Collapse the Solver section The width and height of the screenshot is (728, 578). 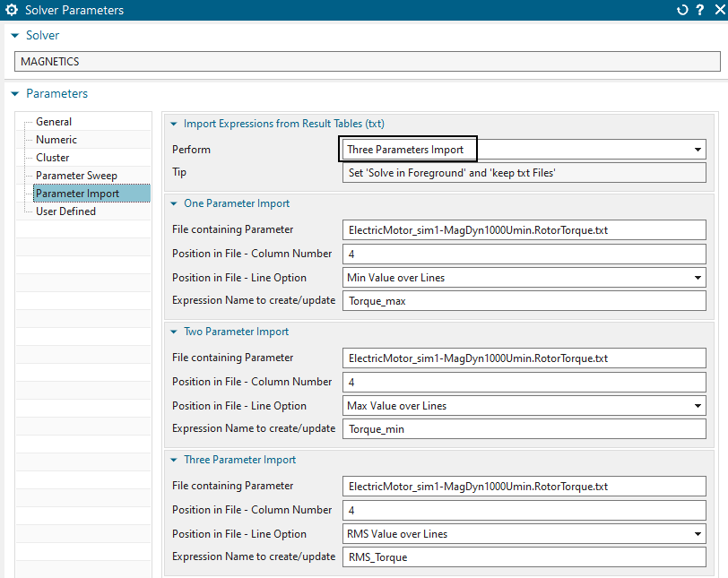pyautogui.click(x=14, y=35)
